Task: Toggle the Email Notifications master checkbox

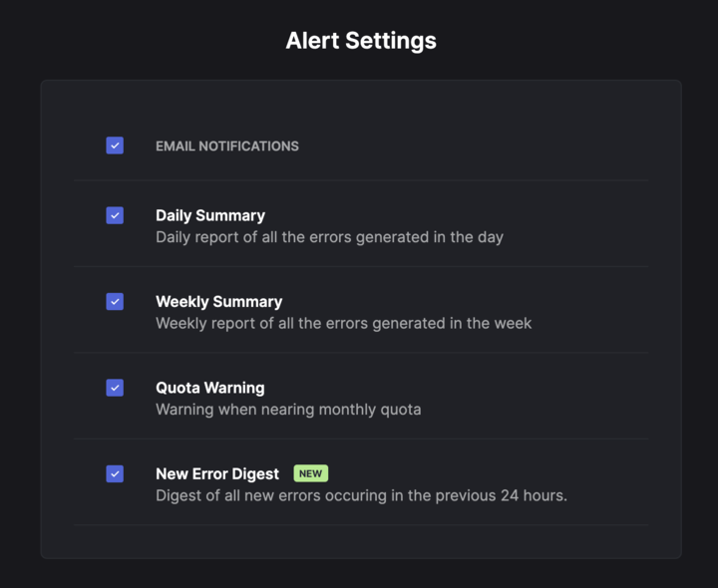Action: click(115, 146)
